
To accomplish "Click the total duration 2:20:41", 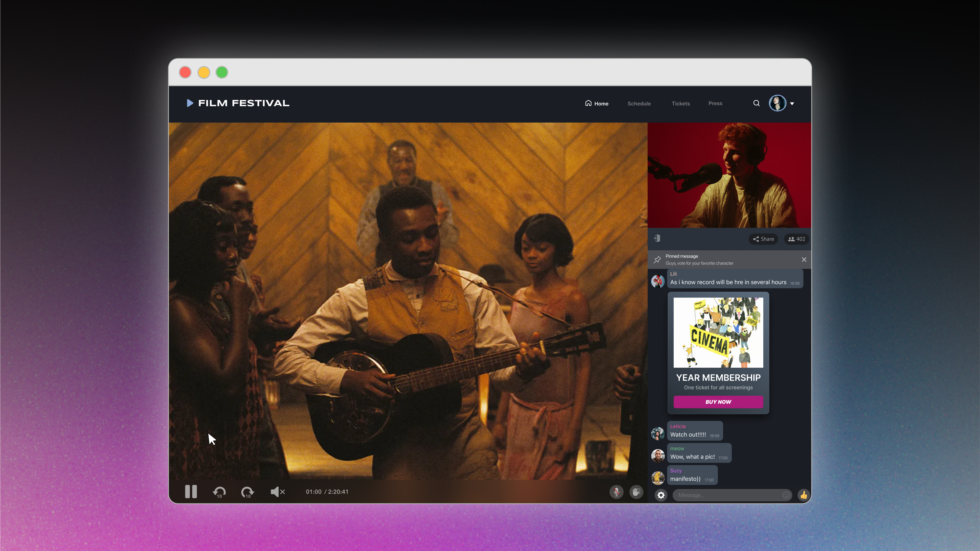I will pyautogui.click(x=338, y=492).
